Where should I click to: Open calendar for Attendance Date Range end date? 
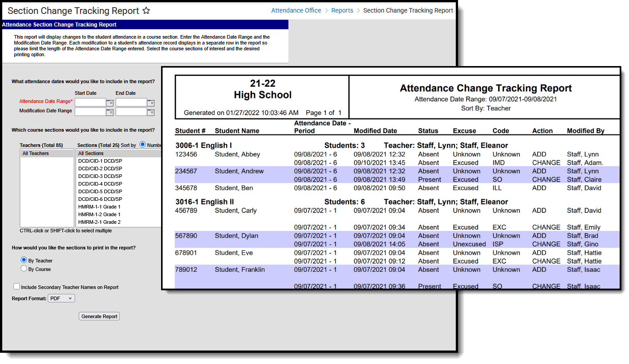[x=151, y=102]
